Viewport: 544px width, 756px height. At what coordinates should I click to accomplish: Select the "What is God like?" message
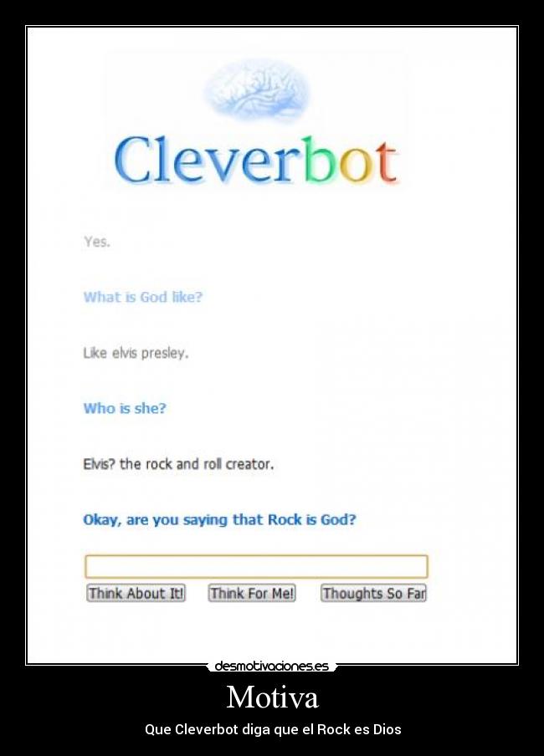[143, 297]
